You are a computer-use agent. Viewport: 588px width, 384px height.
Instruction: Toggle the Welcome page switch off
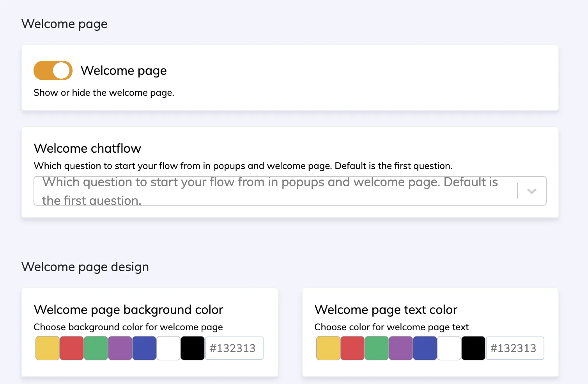click(53, 70)
